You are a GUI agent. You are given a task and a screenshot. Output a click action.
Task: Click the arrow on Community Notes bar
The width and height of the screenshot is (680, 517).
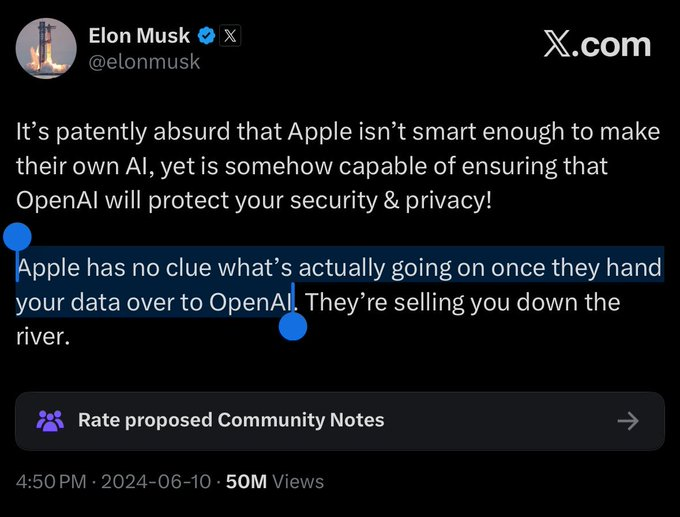click(628, 421)
